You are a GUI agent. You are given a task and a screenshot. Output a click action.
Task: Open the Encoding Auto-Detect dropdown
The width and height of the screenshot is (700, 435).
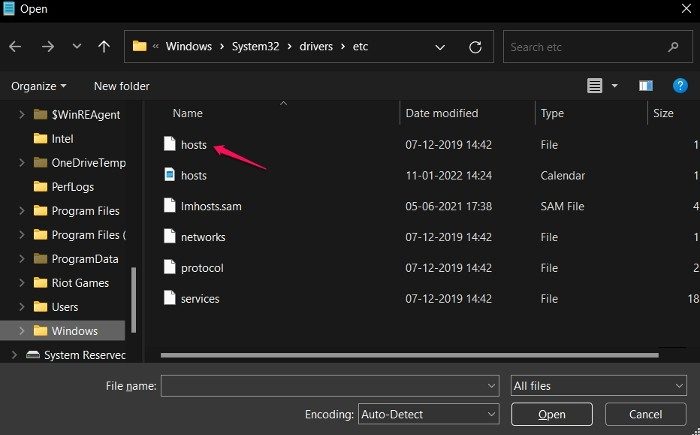tap(428, 413)
